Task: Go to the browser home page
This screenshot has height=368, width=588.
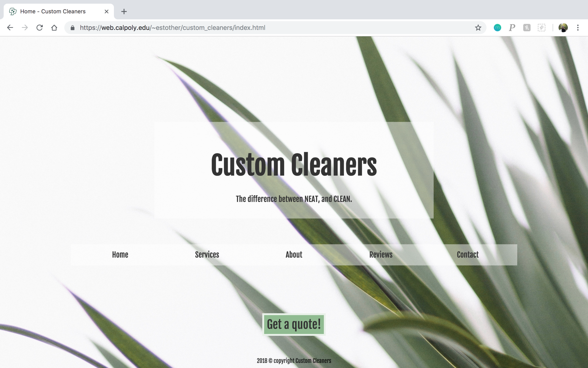Action: [54, 28]
